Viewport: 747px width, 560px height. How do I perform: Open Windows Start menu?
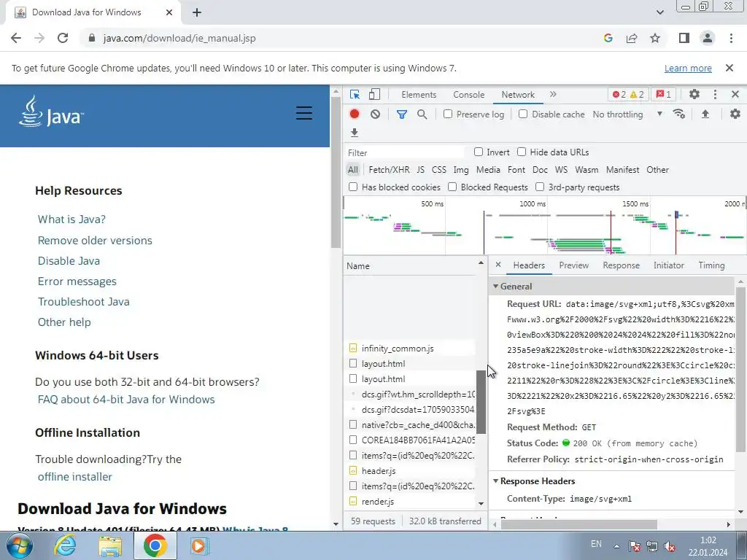19,545
